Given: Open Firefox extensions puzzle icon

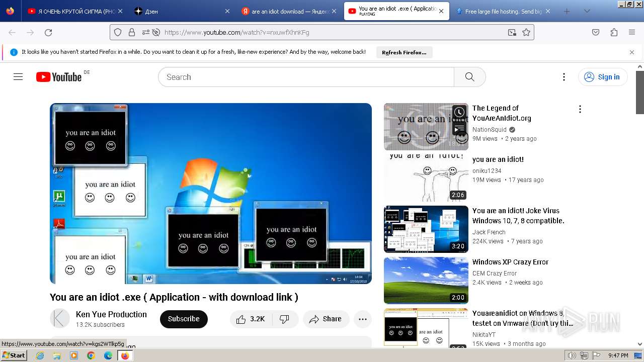Looking at the screenshot, I should (614, 32).
